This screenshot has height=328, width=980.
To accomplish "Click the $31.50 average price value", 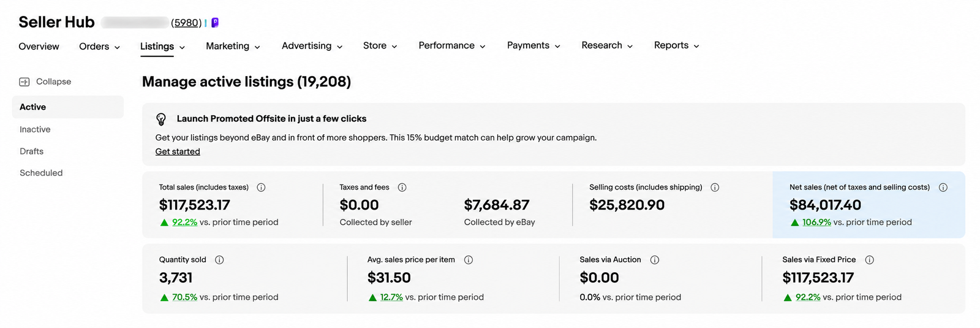I will 389,278.
